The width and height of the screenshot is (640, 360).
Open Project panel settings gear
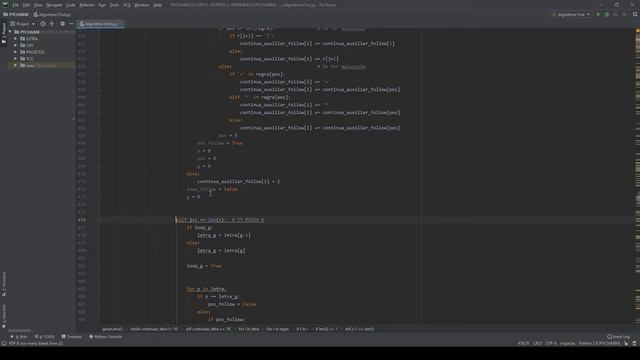point(62,24)
